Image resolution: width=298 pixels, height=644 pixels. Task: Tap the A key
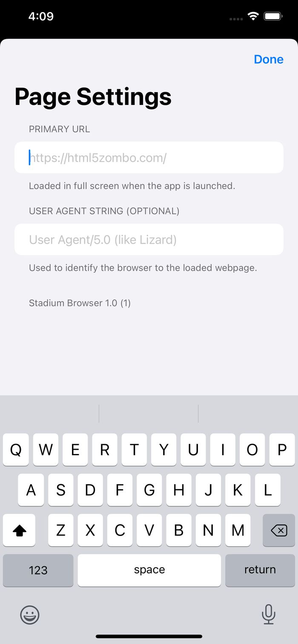31,490
